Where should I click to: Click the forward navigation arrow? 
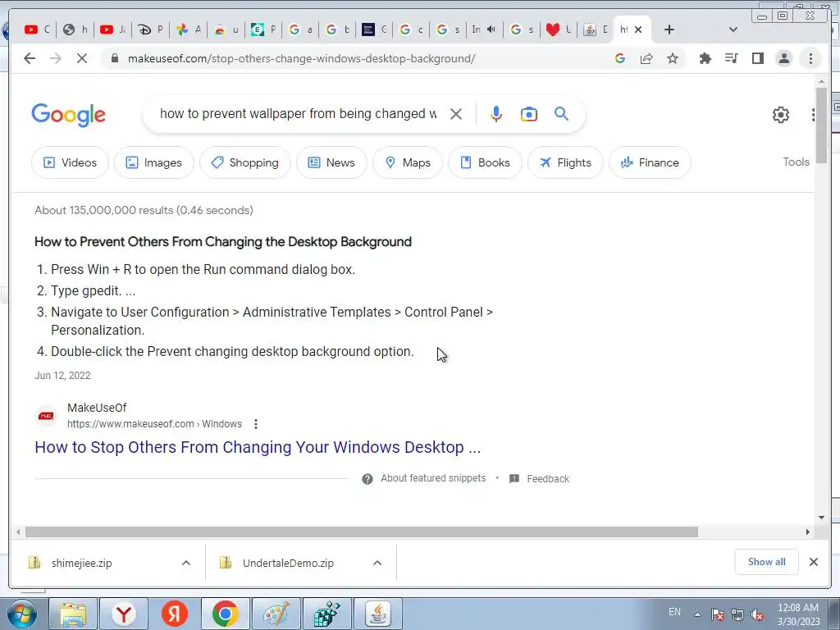(x=56, y=58)
